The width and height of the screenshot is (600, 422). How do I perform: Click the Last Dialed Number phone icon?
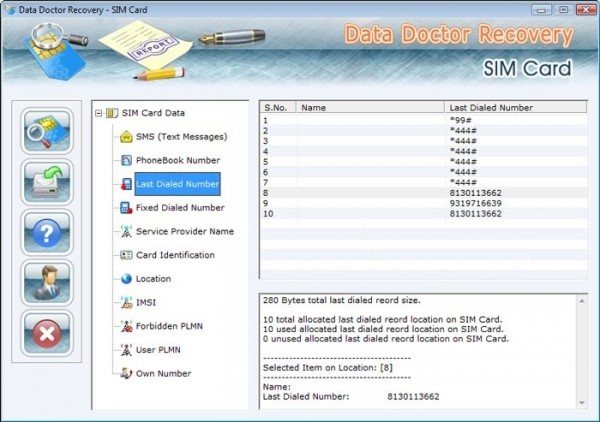click(126, 184)
